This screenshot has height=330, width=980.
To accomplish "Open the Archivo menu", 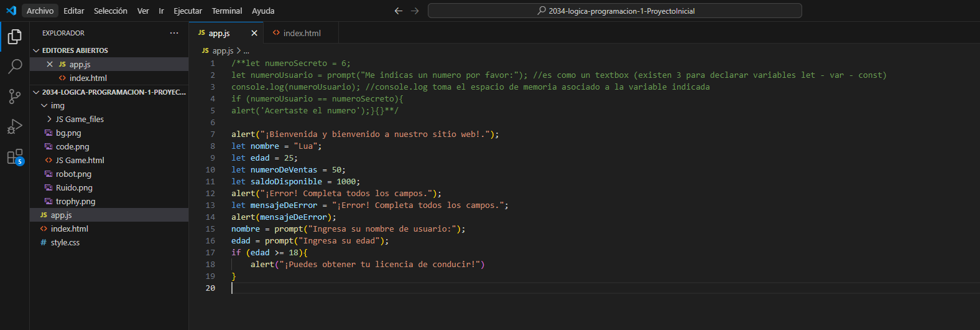I will (x=40, y=11).
